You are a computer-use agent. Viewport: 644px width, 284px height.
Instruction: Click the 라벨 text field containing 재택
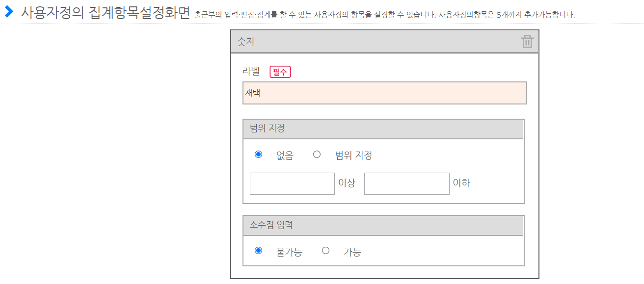coord(384,93)
